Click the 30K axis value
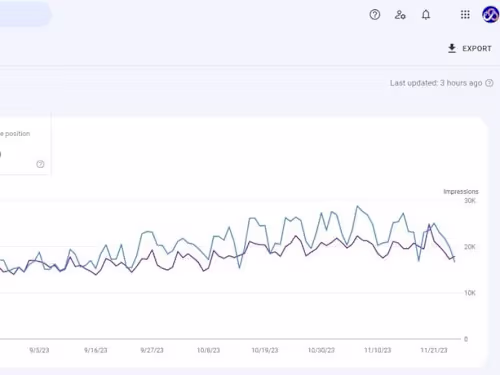The image size is (500, 375). 470,201
